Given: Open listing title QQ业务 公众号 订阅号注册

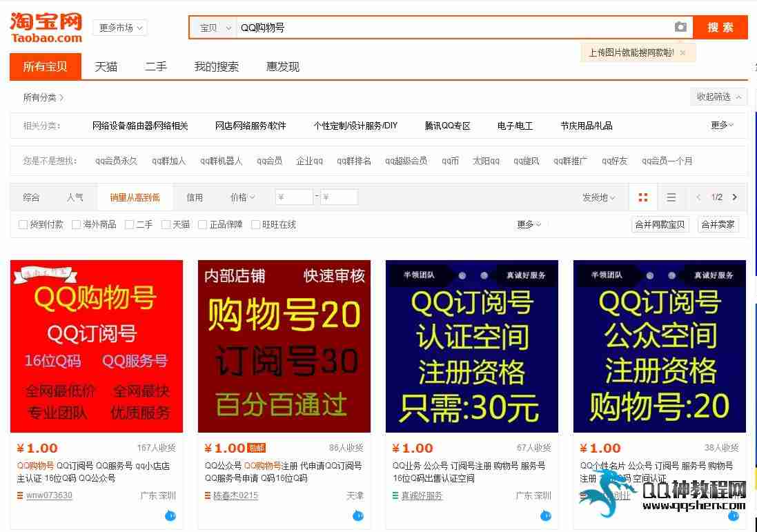Looking at the screenshot, I should point(469,472).
